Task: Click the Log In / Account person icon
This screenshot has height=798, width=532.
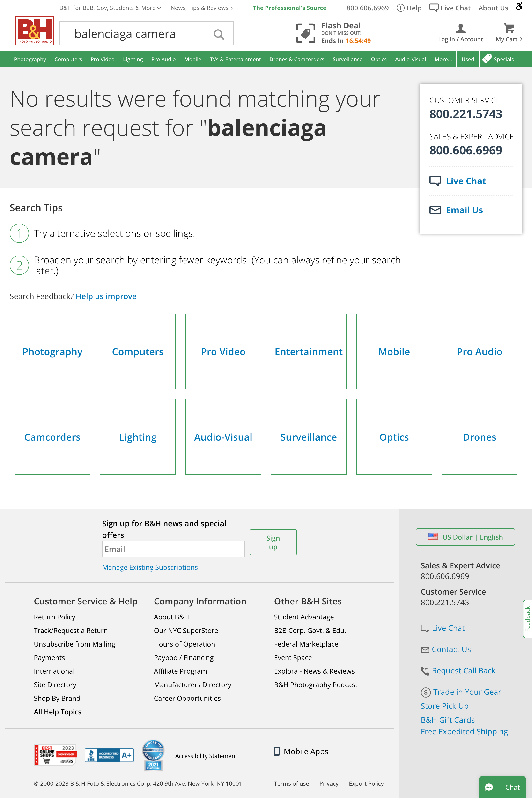Action: (x=460, y=29)
